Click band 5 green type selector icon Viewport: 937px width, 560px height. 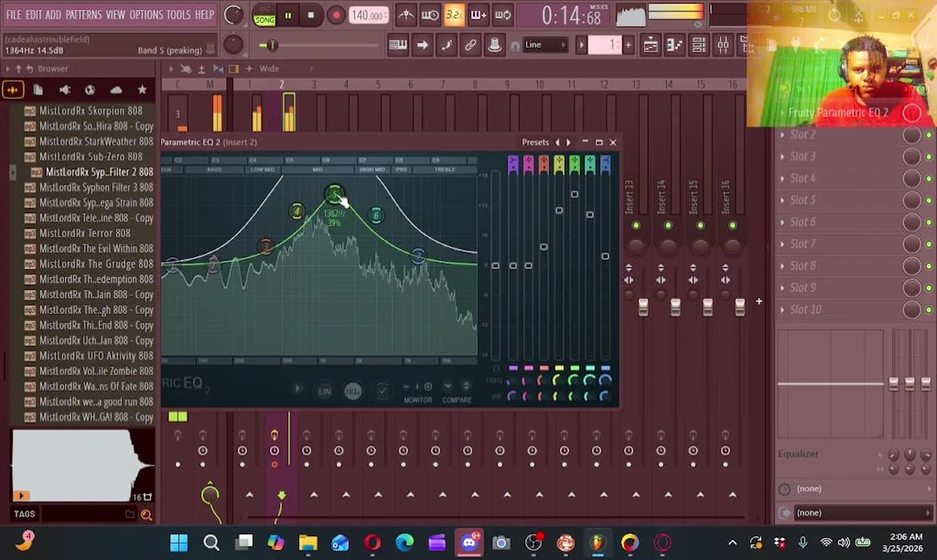[574, 163]
